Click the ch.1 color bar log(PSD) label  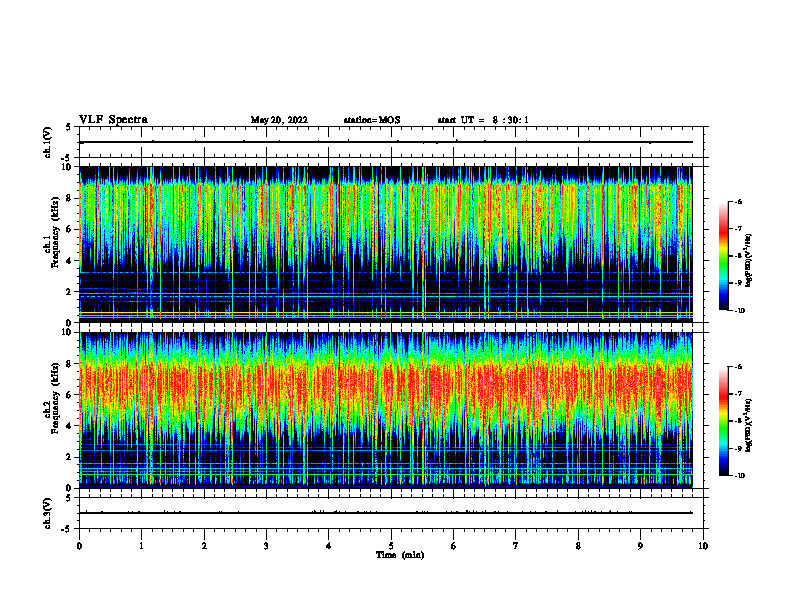pos(749,260)
